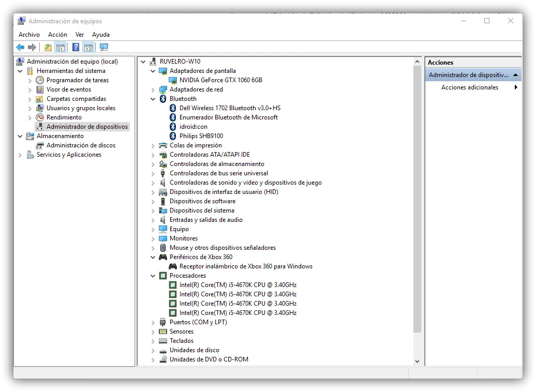Click the Visor de eventos icon
The image size is (536, 392).
point(40,89)
